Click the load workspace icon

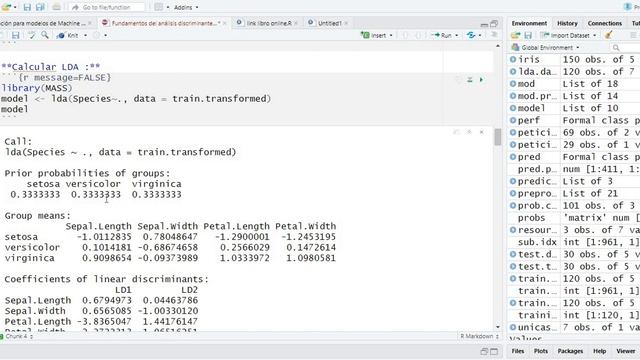516,36
